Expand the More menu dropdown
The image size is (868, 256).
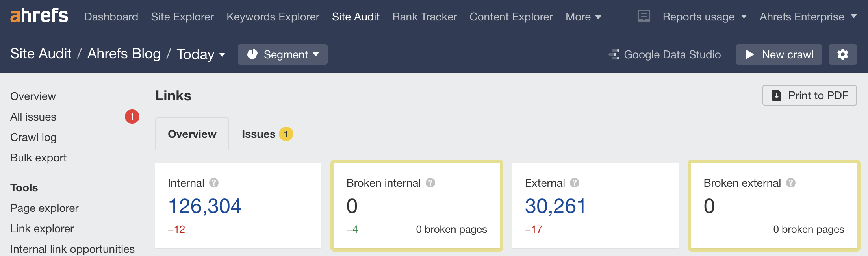(583, 17)
